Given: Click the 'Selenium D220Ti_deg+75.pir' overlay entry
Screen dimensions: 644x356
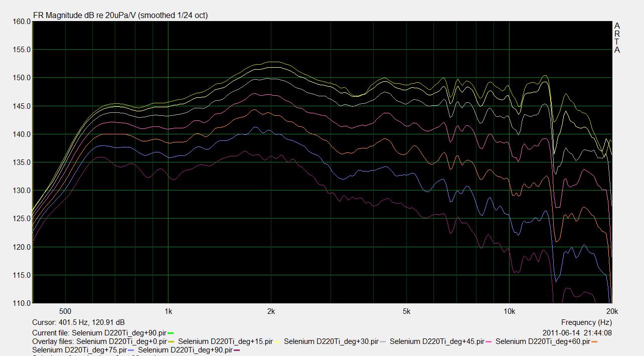Looking at the screenshot, I should pyautogui.click(x=79, y=350).
